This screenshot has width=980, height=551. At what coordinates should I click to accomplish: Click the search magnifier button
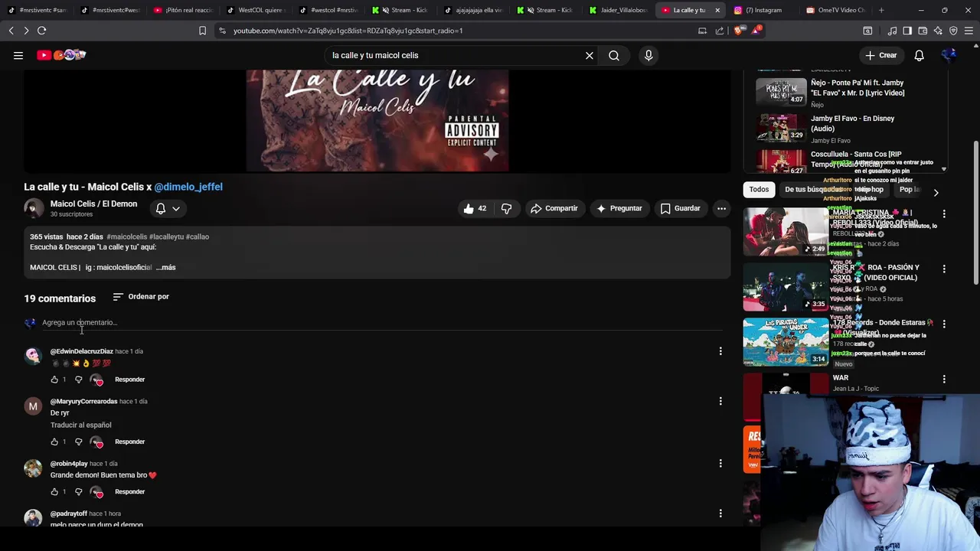614,55
